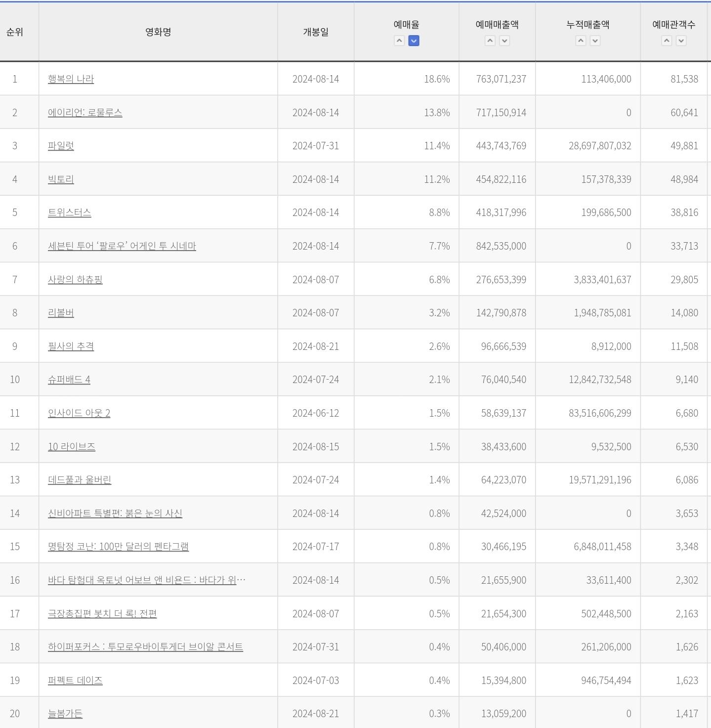This screenshot has height=728, width=711.
Task: Select sales value 21,655,900
Action: pos(503,580)
